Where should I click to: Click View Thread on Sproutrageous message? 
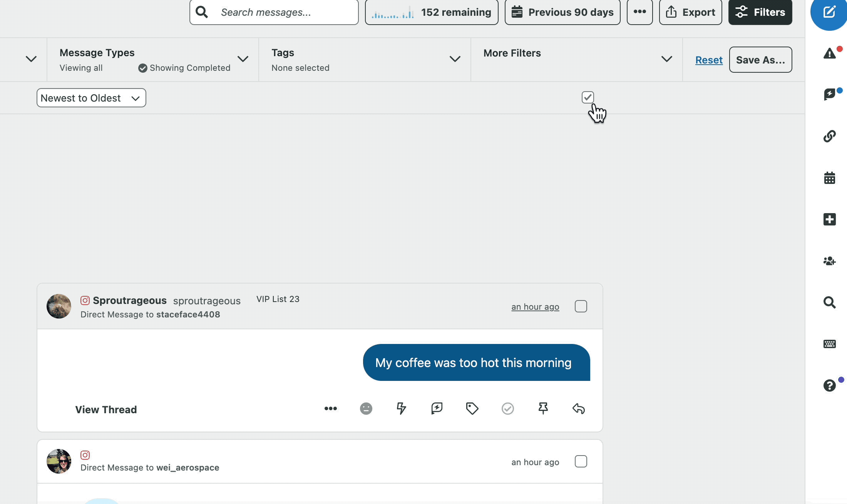pyautogui.click(x=106, y=410)
